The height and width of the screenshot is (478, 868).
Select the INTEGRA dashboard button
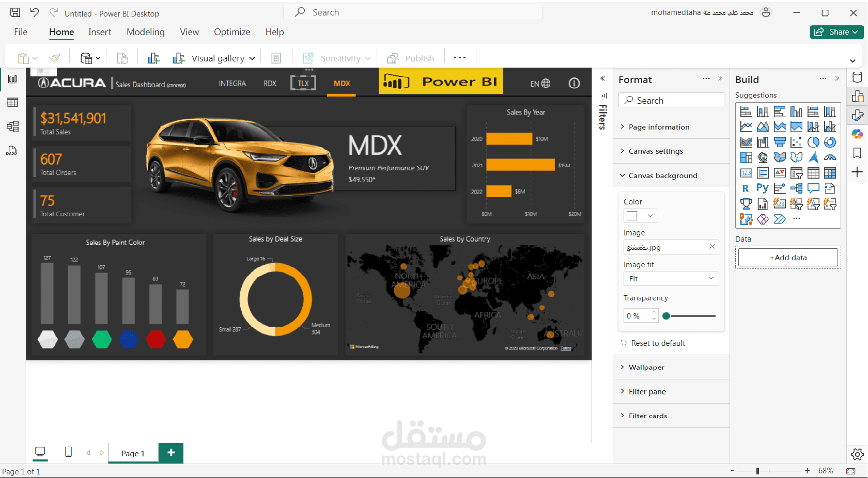[232, 83]
